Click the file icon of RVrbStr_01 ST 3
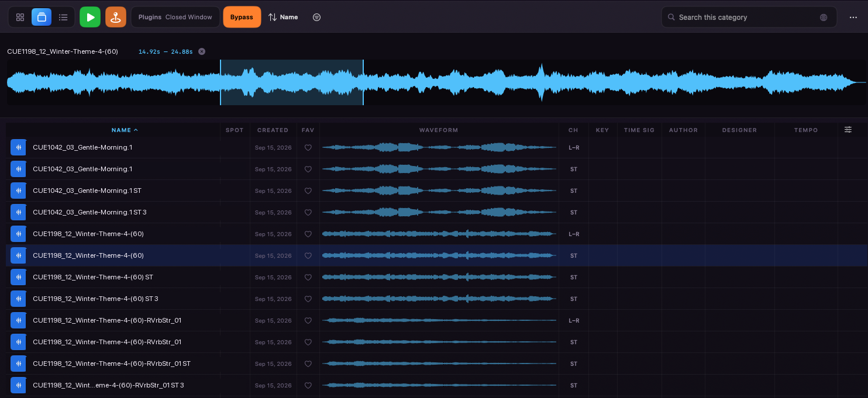Screen dimensions: 868x398 click(18, 385)
